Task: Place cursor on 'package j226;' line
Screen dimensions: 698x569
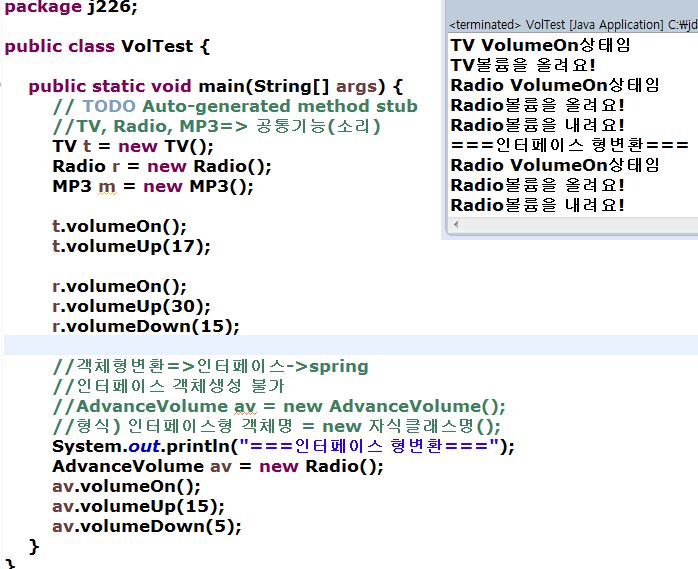Action: [71, 7]
